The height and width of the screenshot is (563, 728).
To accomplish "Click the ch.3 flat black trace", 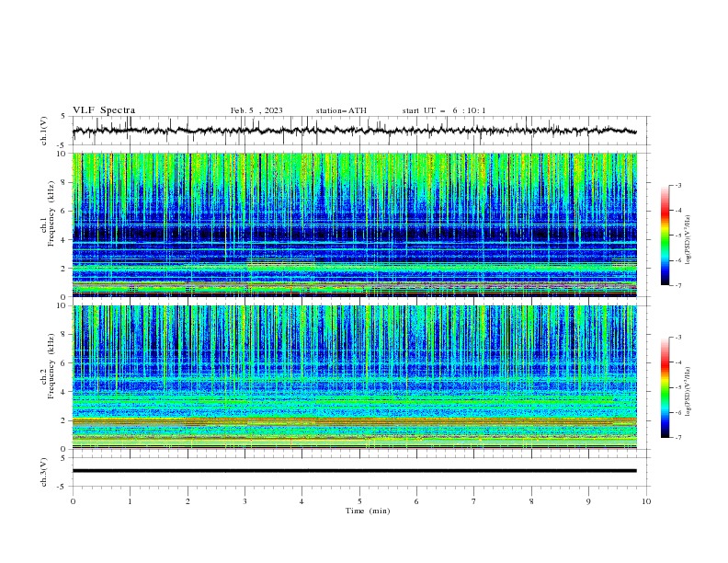I will 355,471.
